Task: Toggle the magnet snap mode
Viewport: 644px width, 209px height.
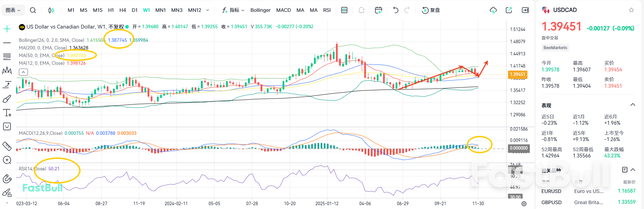Action: (7, 179)
